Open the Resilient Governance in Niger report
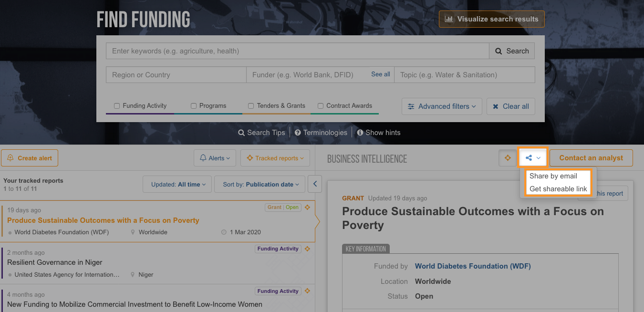The image size is (644, 312). coord(55,262)
